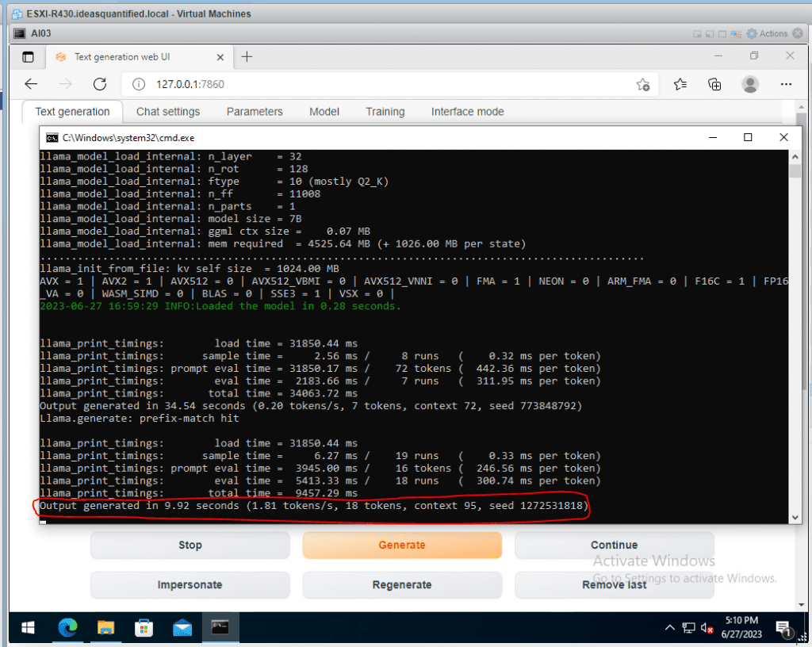Go back using the browser back arrow
Viewport: 812px width, 647px height.
point(31,84)
